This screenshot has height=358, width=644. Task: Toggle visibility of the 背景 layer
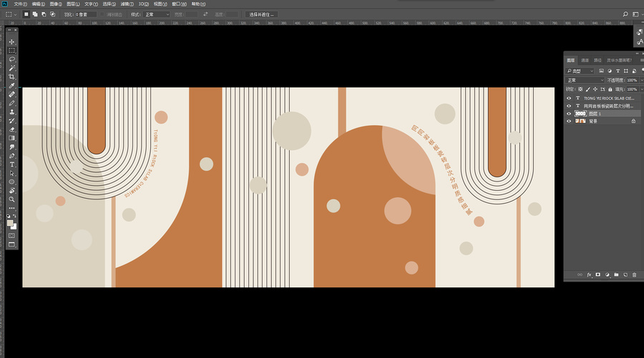(569, 121)
